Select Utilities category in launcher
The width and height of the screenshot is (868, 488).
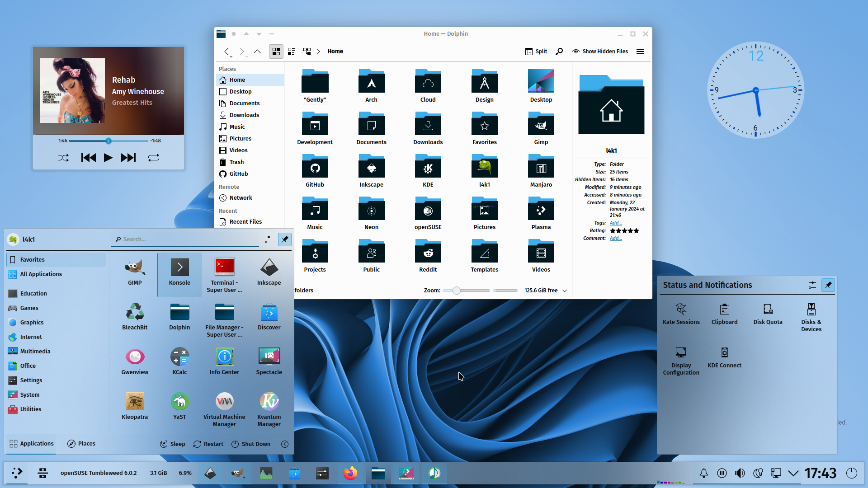click(57, 409)
